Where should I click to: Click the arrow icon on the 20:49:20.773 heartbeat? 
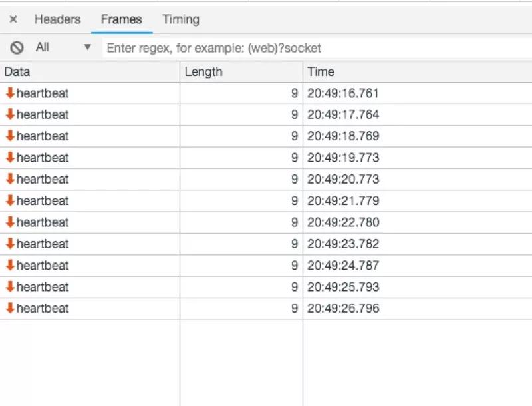pos(10,179)
